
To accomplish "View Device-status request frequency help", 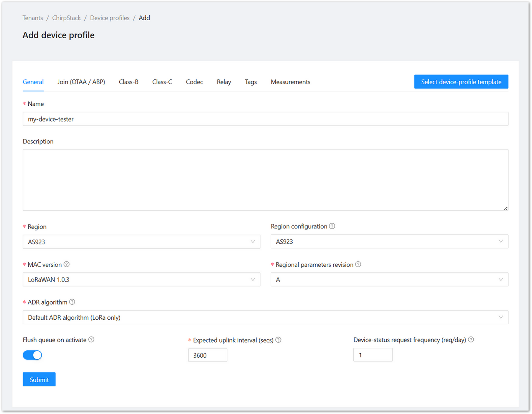I will pos(471,339).
